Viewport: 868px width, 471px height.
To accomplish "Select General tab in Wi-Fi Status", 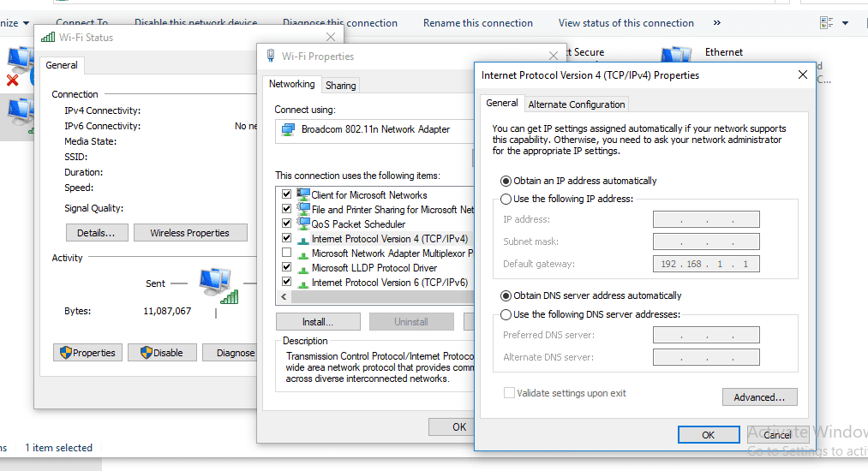I will (x=62, y=65).
